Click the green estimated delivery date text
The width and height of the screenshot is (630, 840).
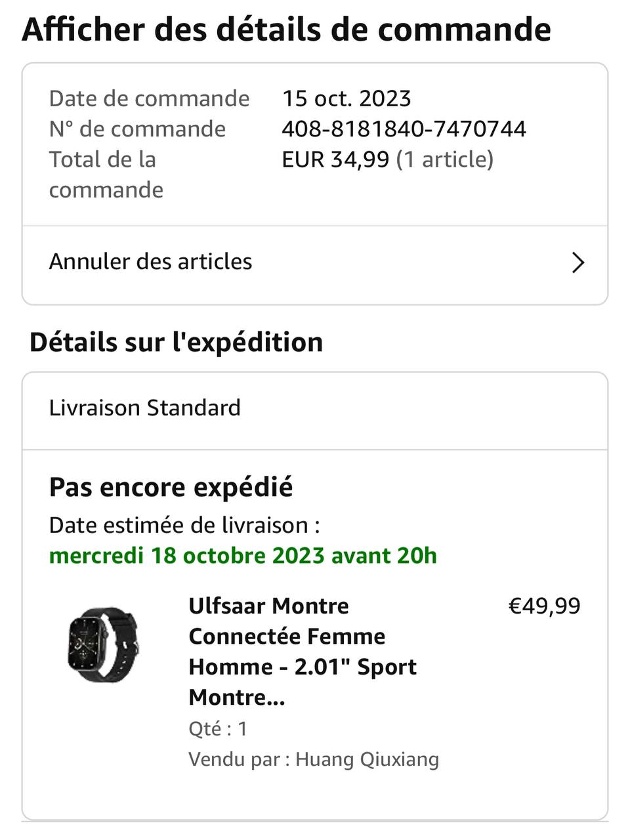pyautogui.click(x=243, y=556)
